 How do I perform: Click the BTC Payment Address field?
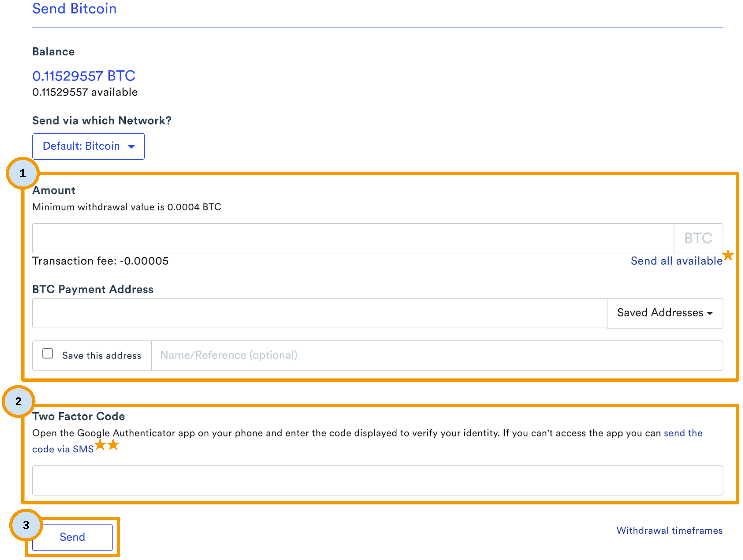[x=320, y=313]
